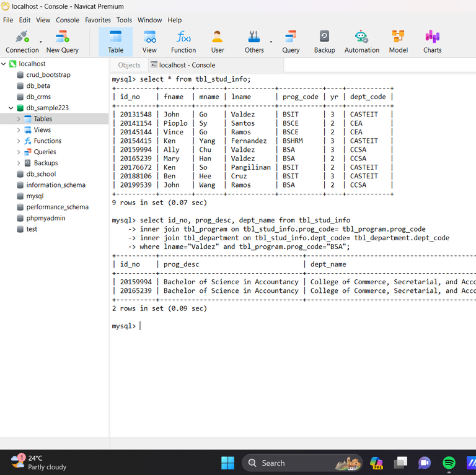Open Connection dropdown arrow

(x=41, y=42)
